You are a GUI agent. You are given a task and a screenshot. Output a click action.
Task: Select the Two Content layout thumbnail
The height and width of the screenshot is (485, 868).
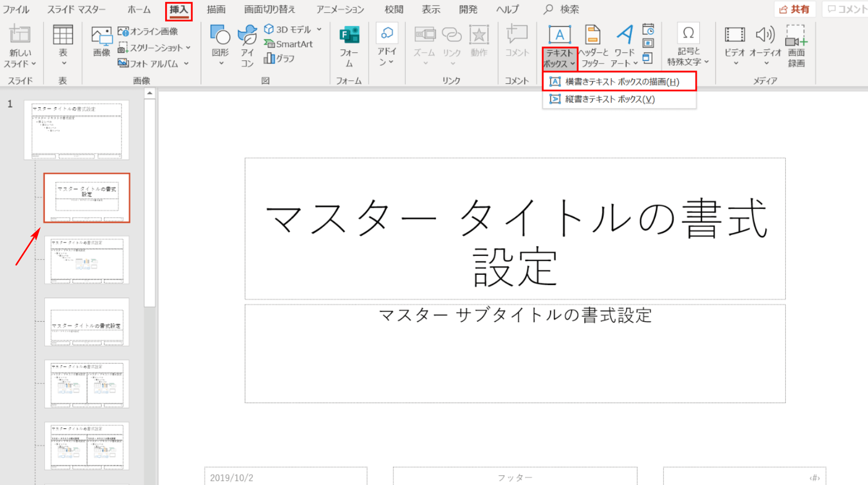tap(87, 384)
